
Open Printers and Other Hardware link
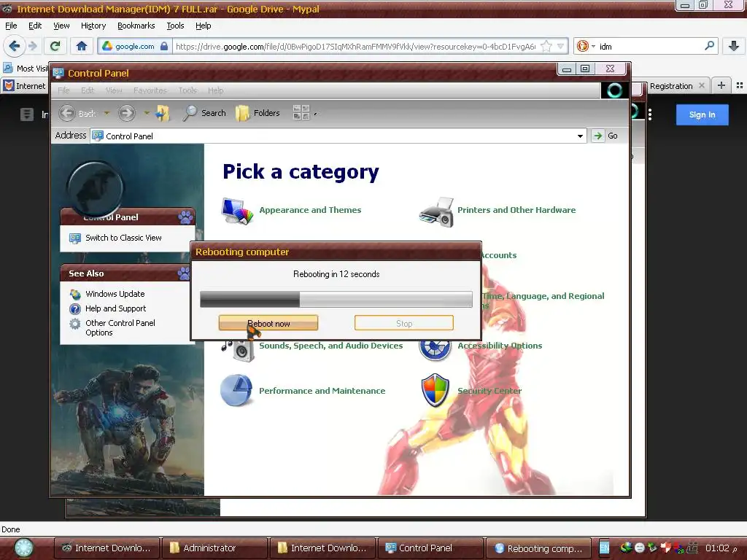coord(516,210)
